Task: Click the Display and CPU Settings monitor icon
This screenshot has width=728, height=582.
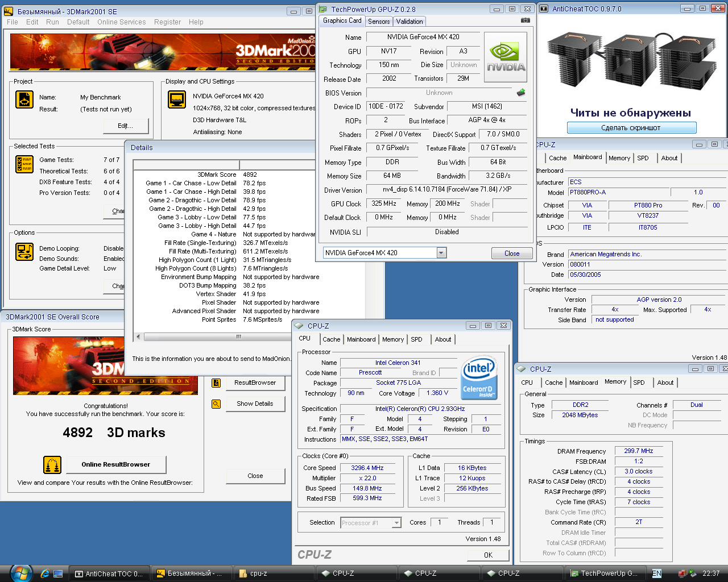Action: pos(177,99)
